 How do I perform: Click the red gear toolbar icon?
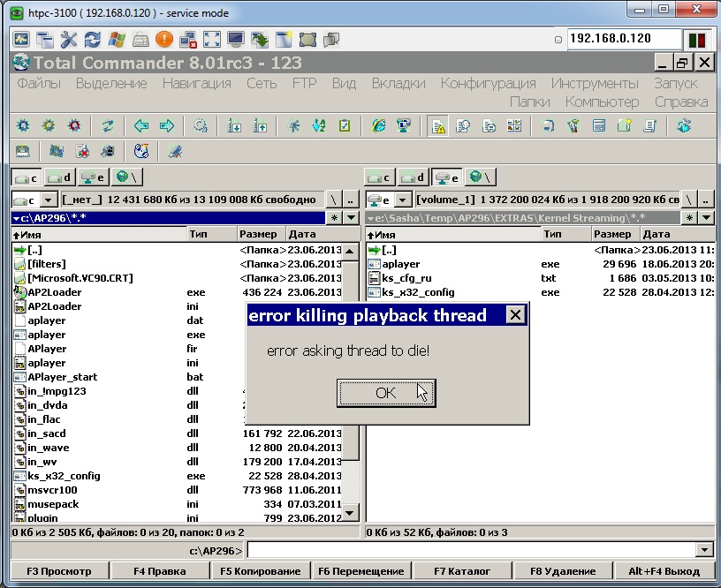point(74,125)
